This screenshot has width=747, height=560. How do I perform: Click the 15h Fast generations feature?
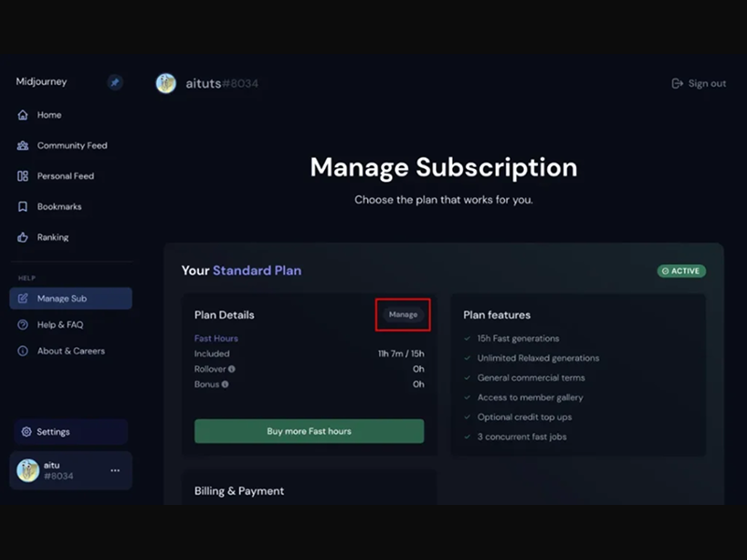tap(518, 339)
